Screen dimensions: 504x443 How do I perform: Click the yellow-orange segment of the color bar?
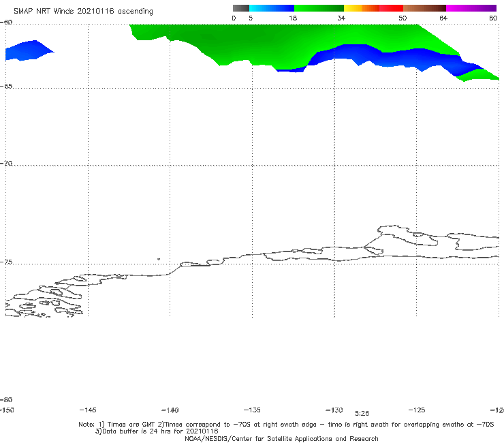pos(362,8)
